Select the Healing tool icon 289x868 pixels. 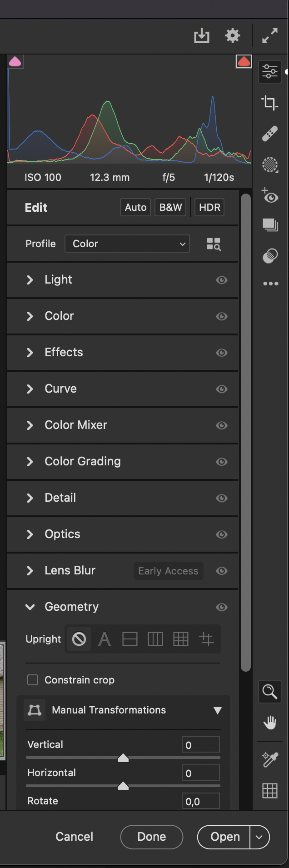pos(270,134)
